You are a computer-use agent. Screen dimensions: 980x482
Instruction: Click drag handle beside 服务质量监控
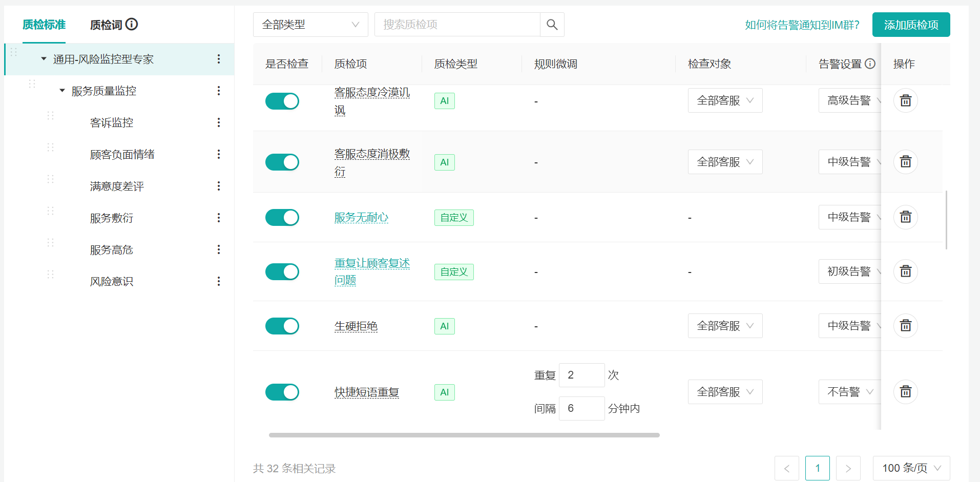pyautogui.click(x=32, y=83)
